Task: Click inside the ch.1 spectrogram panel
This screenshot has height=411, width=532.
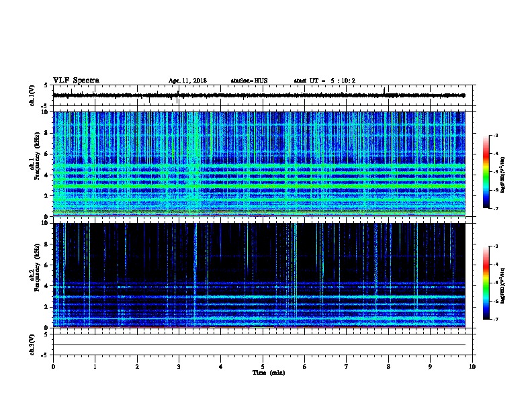Action: (259, 164)
